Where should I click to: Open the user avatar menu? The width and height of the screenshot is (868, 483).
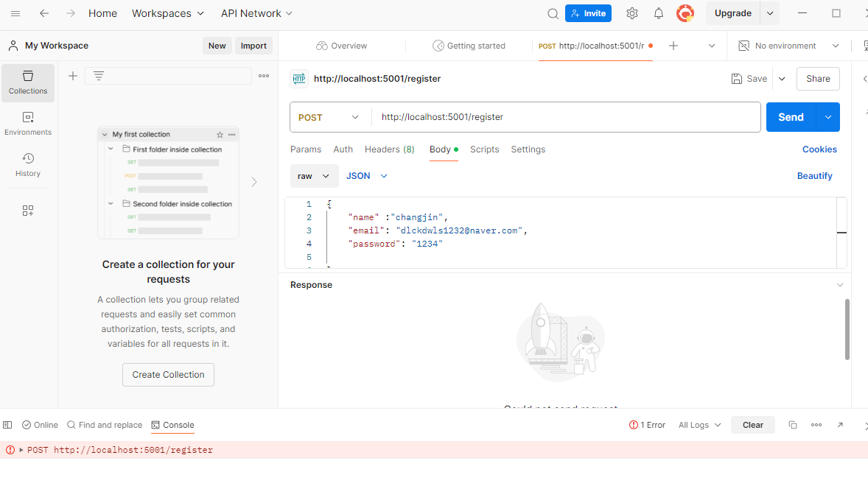(x=685, y=13)
